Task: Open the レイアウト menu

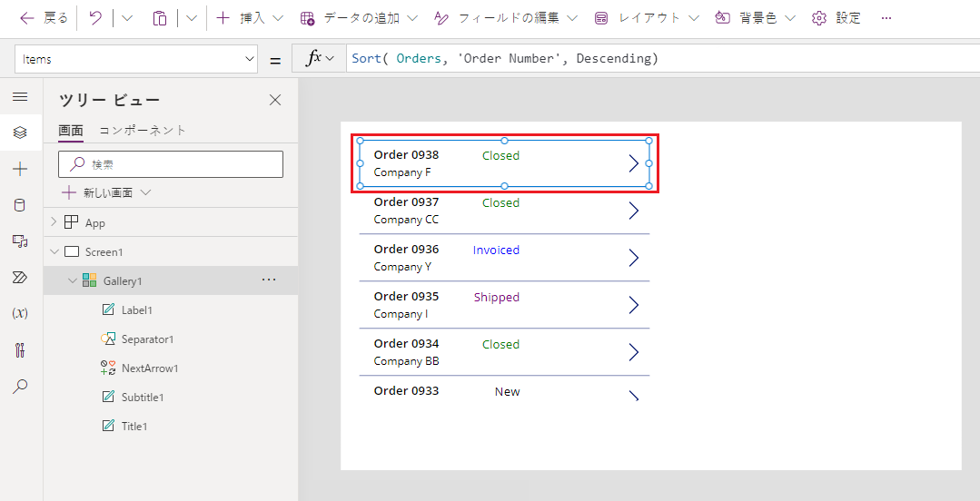Action: (647, 18)
